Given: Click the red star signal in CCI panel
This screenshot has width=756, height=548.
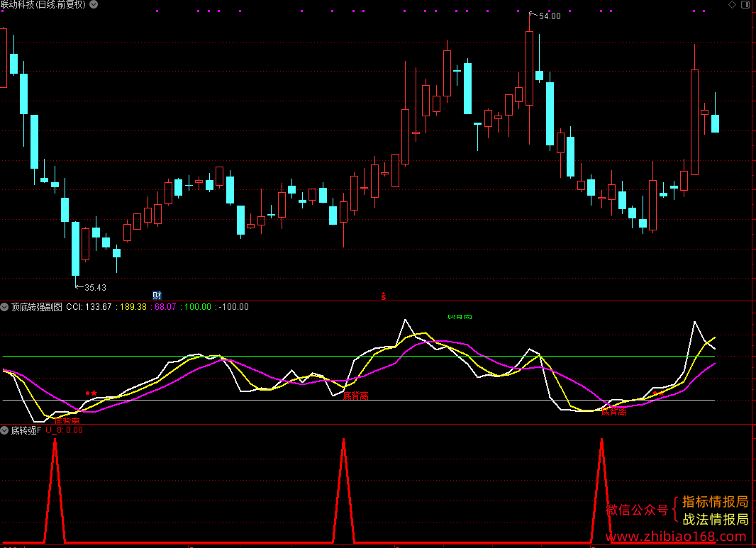Looking at the screenshot, I should (94, 393).
